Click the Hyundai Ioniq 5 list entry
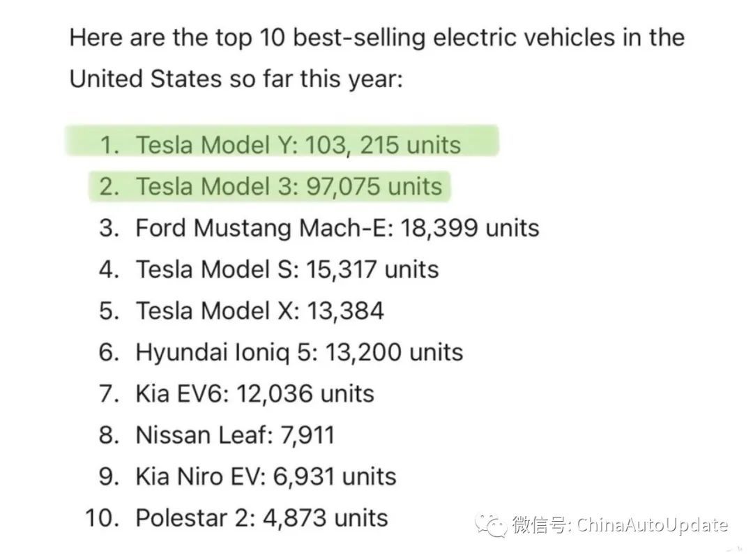The width and height of the screenshot is (753, 560). (x=281, y=352)
